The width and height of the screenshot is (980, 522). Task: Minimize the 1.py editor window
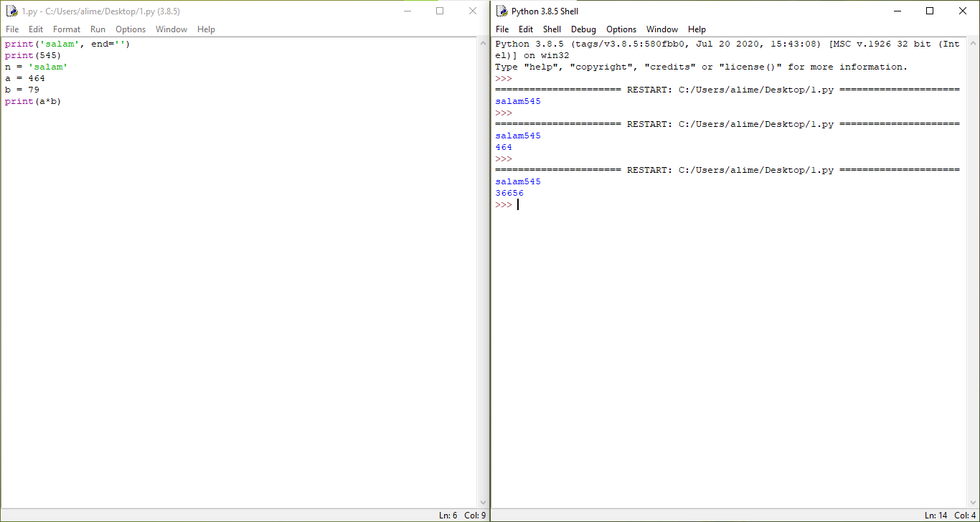click(407, 11)
